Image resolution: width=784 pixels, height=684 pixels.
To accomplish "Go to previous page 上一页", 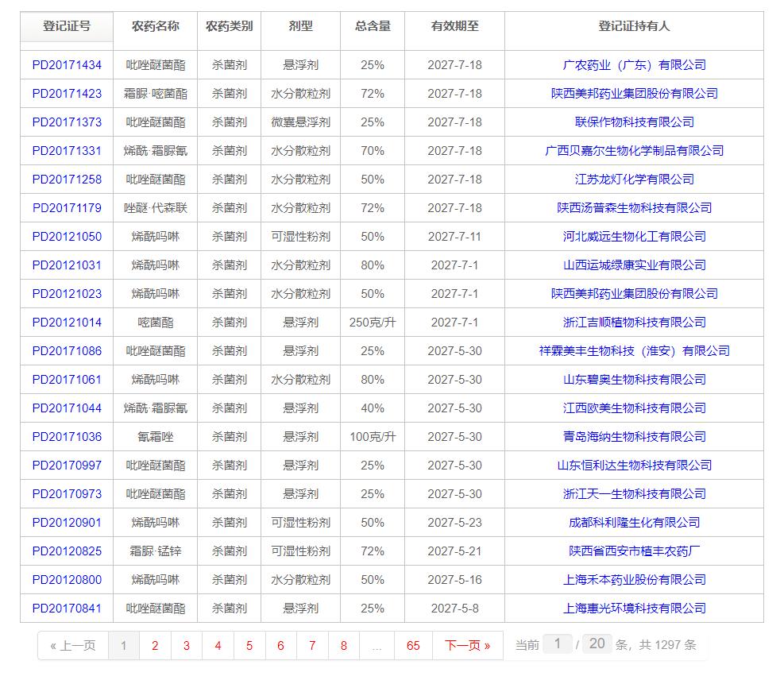I will point(71,646).
